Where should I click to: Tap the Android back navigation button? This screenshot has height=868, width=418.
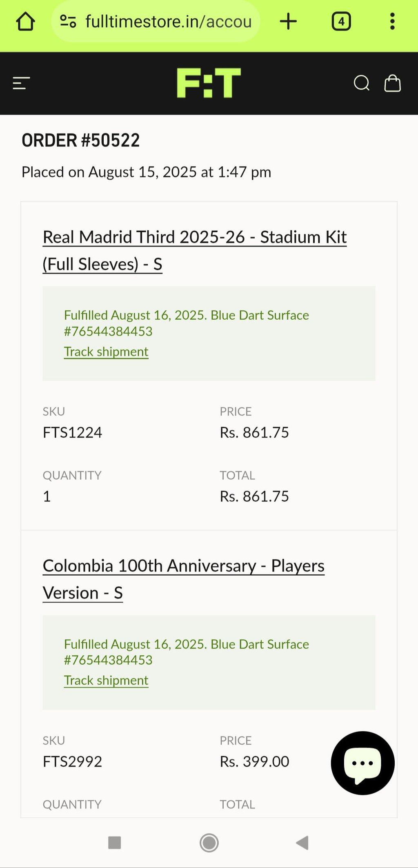tap(302, 842)
